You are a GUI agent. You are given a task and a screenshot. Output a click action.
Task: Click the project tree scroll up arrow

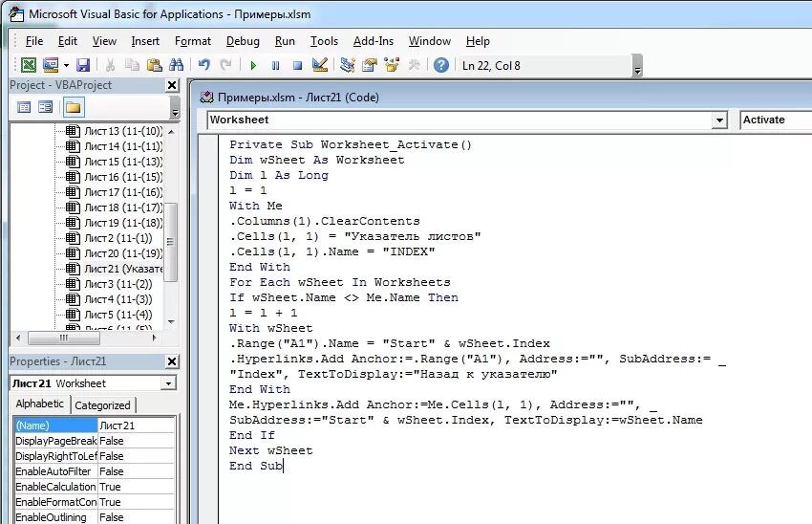coord(171,132)
